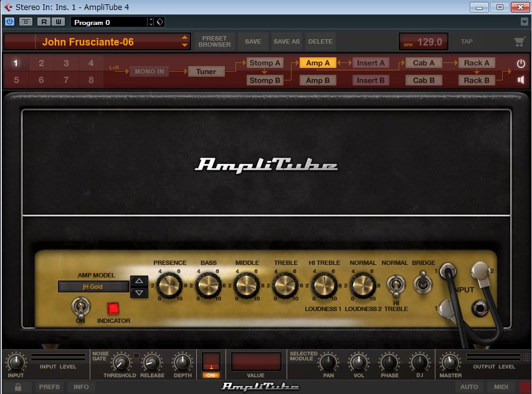532x394 pixels.
Task: Enable Write automation W button
Action: pos(59,22)
